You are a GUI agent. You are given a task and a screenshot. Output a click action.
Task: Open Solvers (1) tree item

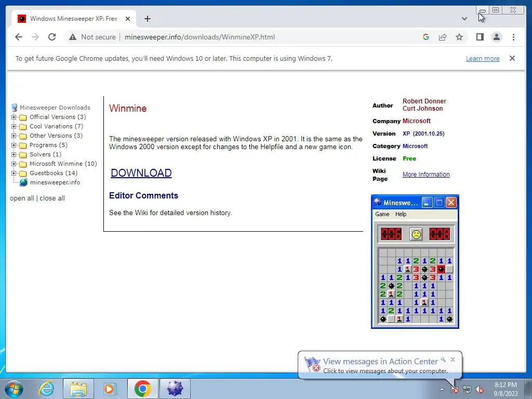pos(46,154)
